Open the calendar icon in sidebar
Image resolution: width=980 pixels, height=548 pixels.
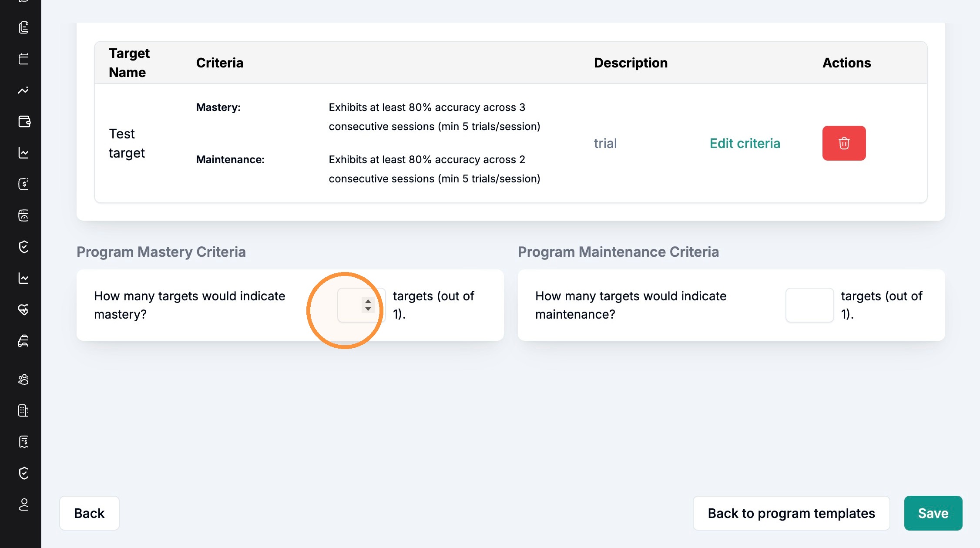click(23, 59)
